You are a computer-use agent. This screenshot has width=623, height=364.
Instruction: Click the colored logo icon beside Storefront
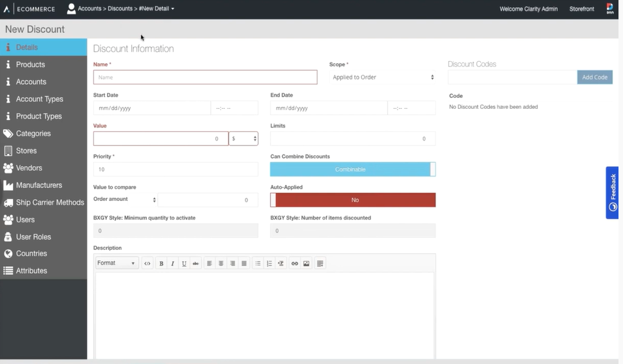[x=610, y=8]
